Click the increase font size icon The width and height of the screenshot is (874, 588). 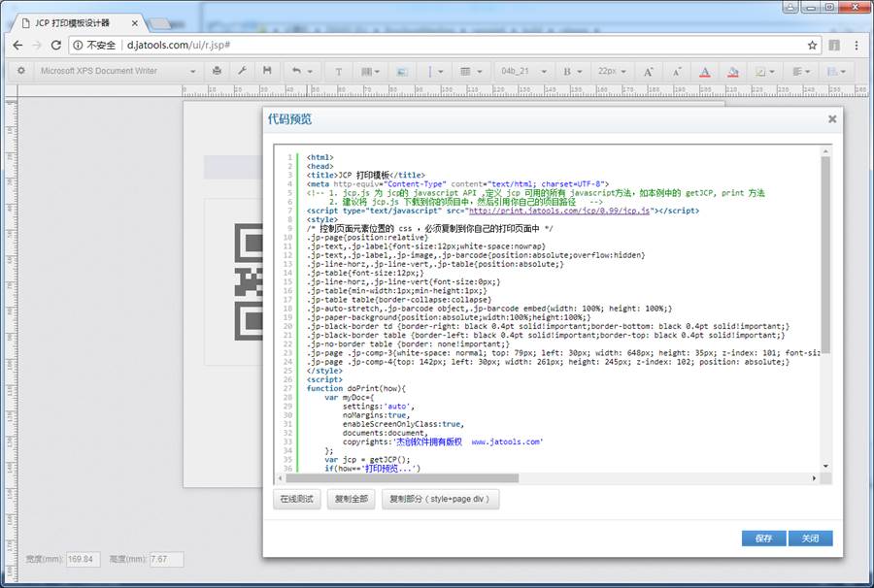649,71
